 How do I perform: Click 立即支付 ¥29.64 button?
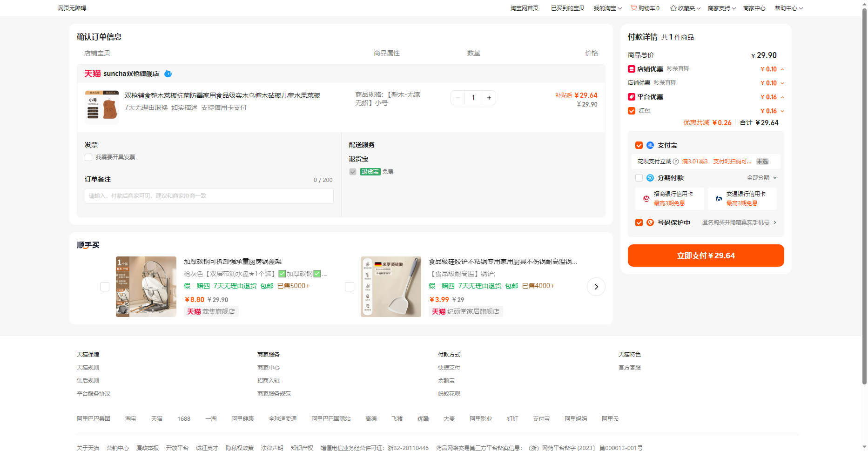pos(706,256)
